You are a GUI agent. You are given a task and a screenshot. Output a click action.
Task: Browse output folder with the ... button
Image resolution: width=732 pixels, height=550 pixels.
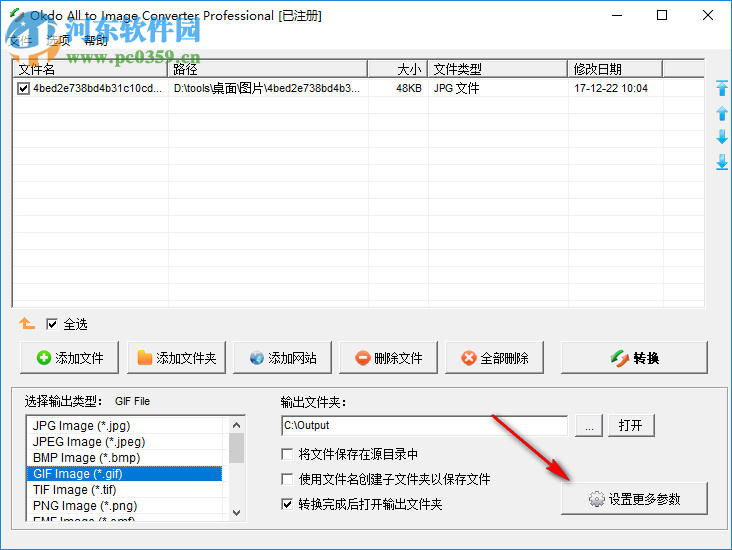589,425
